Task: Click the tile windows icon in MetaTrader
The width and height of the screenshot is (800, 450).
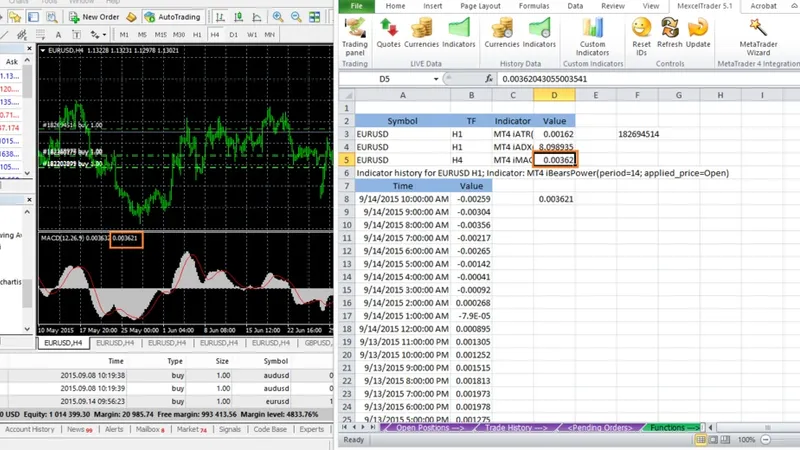Action: [x=315, y=17]
